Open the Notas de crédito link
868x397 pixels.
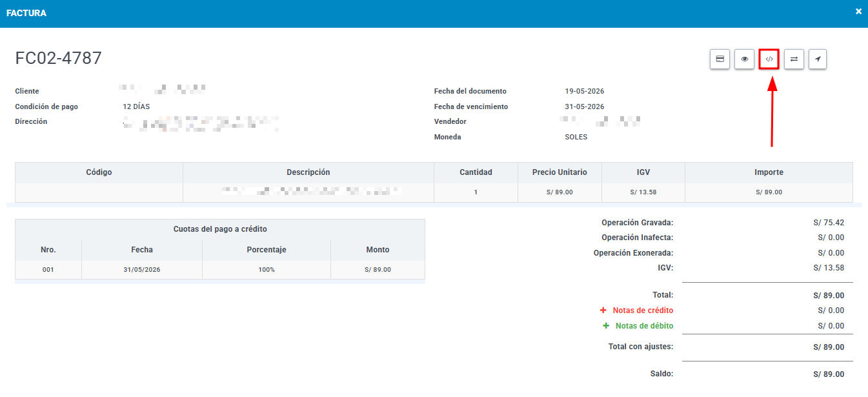tap(643, 310)
